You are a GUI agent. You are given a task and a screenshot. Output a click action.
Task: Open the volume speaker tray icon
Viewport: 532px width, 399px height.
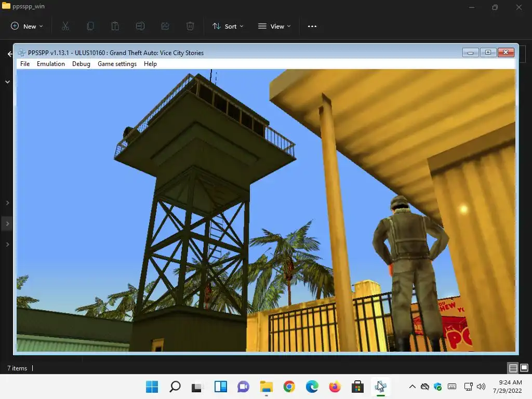click(481, 387)
